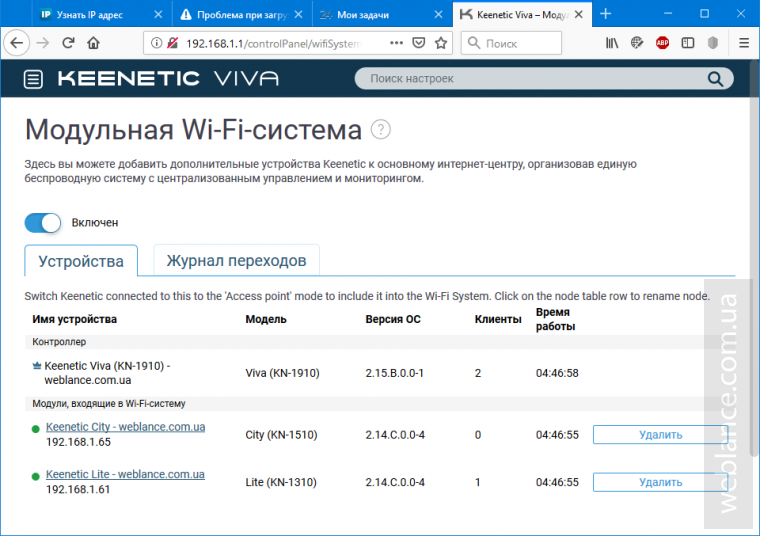Disable the Wi-Fi system Включен toggle
This screenshot has width=760, height=536.
point(43,223)
